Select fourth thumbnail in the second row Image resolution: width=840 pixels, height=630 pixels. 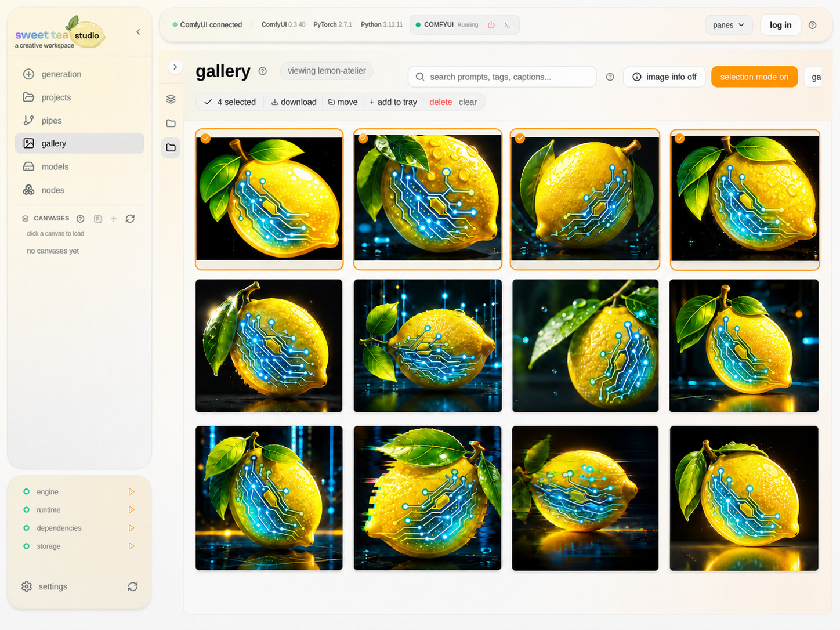tap(744, 346)
